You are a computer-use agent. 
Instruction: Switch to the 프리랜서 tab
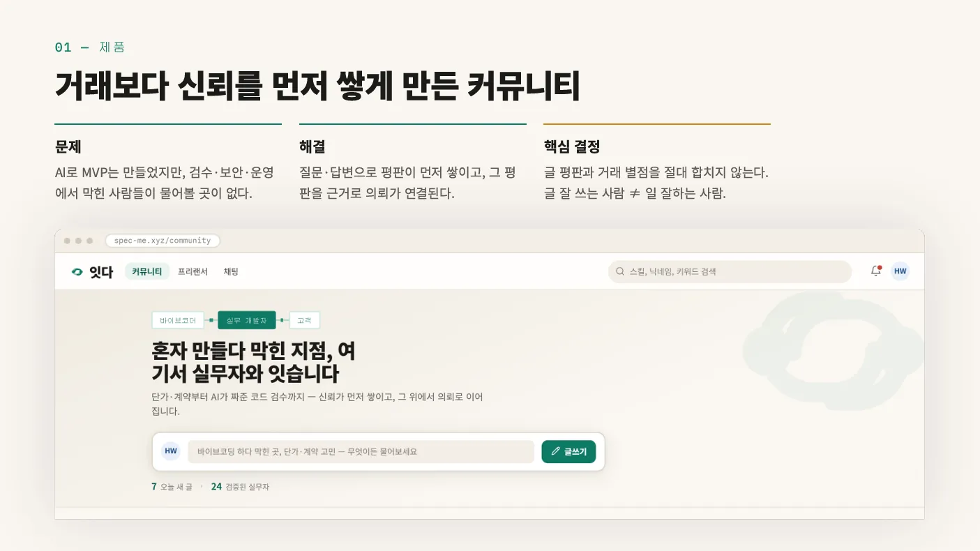tap(193, 271)
